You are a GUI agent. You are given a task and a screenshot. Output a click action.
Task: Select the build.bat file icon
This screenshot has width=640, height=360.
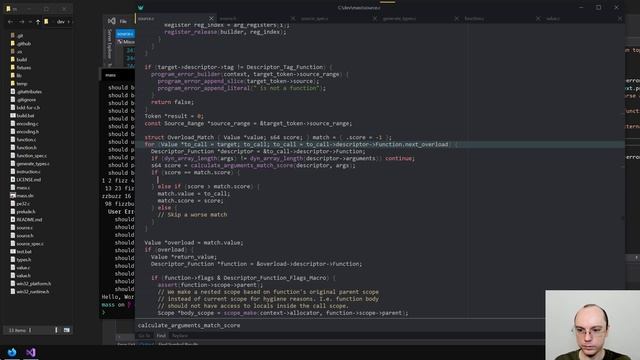pyautogui.click(x=13, y=116)
